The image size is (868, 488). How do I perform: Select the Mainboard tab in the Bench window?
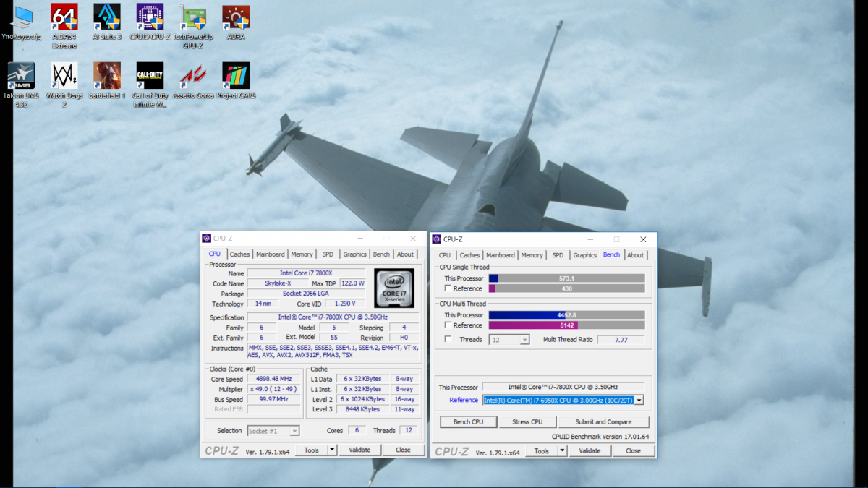click(x=501, y=255)
